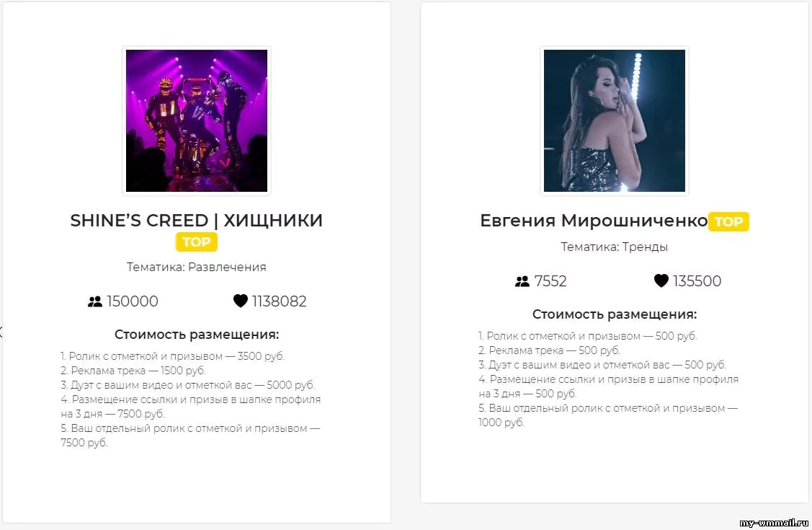
Task: Click the 5000 руб. duet offer line
Action: [x=187, y=385]
